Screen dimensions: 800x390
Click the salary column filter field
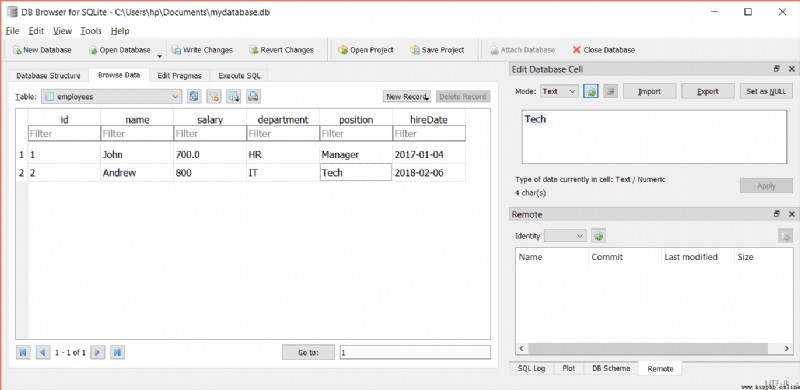point(210,134)
